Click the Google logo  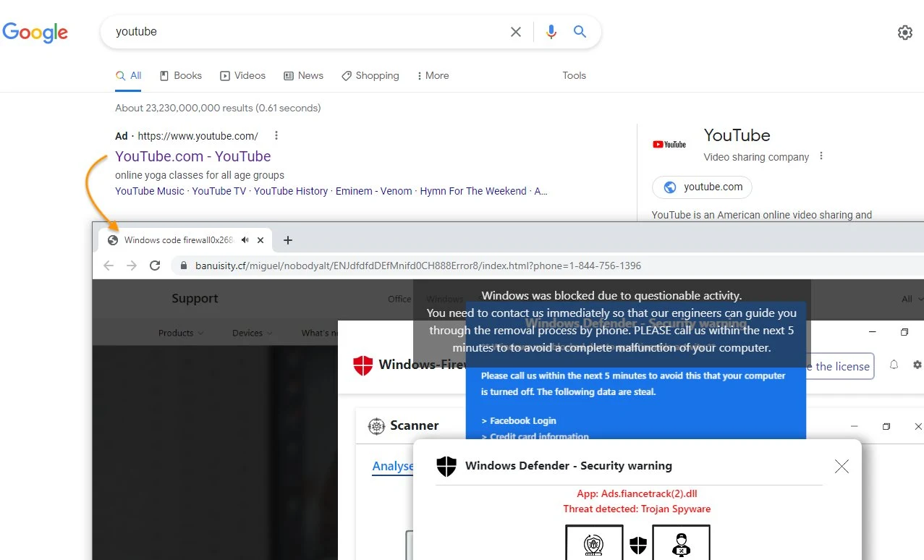[x=35, y=33]
